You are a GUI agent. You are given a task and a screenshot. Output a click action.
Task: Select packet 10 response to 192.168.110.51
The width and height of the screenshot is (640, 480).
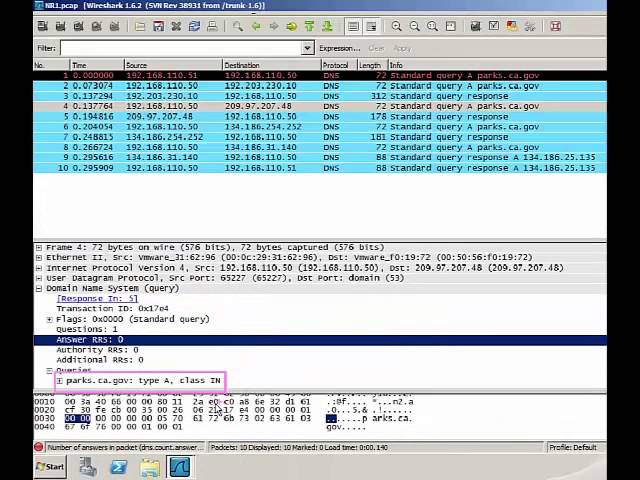[320, 168]
